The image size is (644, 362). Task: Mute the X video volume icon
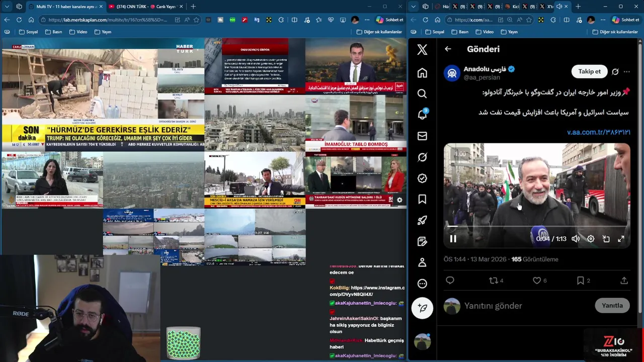(576, 239)
